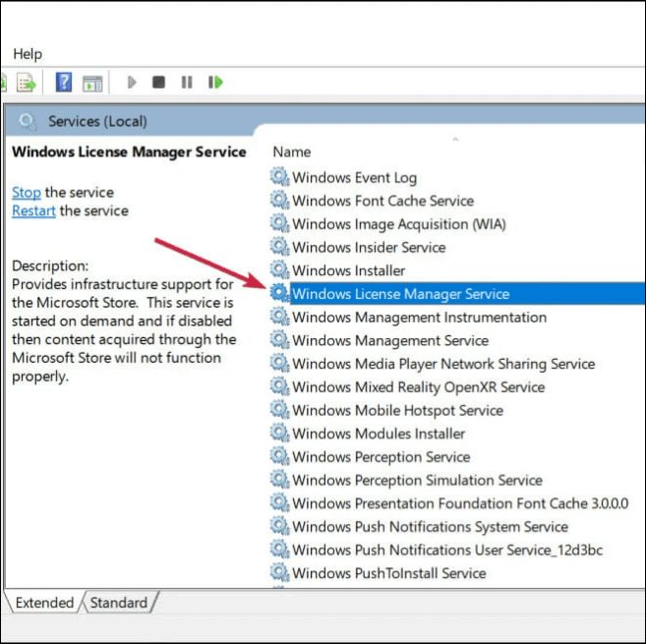Select highlighted Windows License Manager Service row text
Screen dimensions: 646x644
[401, 294]
